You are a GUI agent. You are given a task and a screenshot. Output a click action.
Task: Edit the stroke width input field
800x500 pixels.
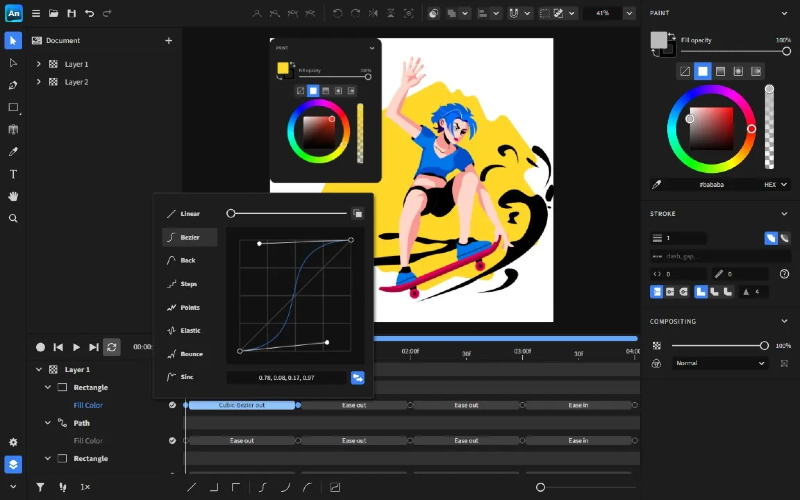tap(679, 238)
